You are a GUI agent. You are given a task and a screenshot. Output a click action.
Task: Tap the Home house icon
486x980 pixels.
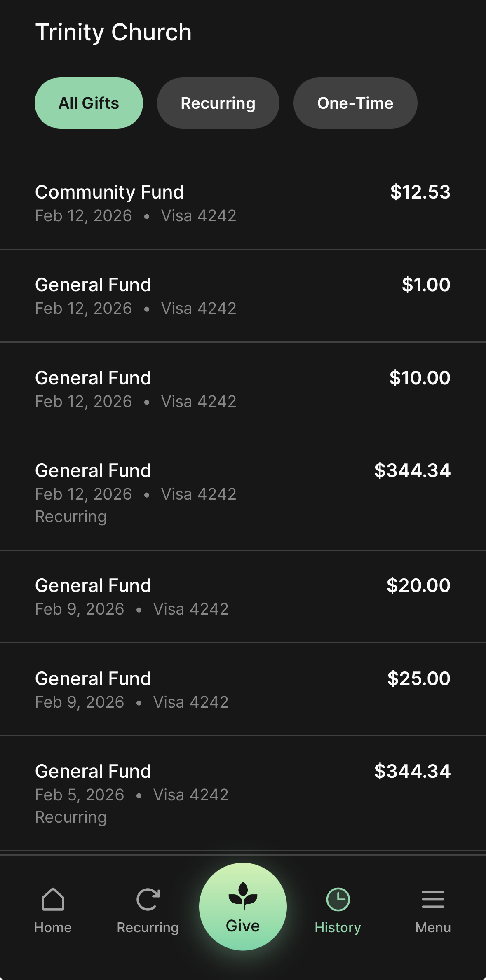tap(53, 899)
